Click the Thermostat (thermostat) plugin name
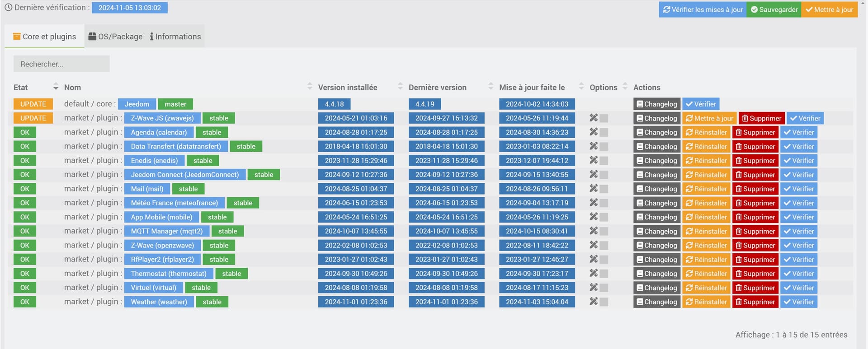The width and height of the screenshot is (868, 349). coord(169,274)
